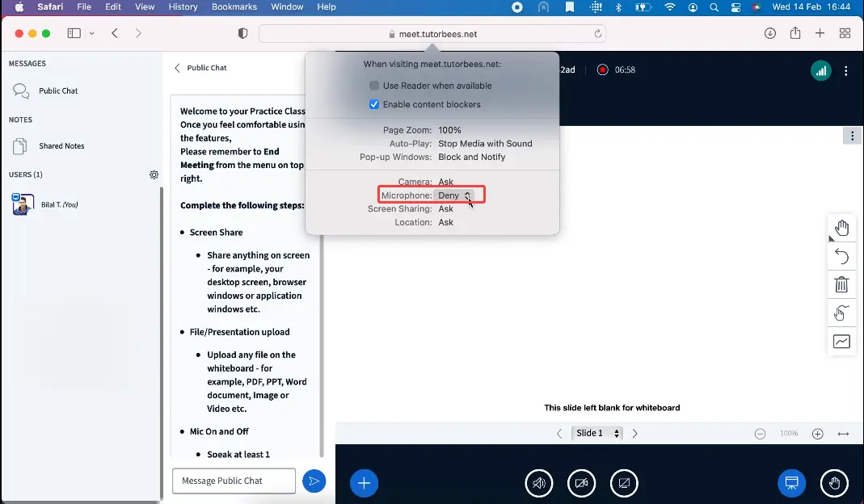This screenshot has width=864, height=504.
Task: Click the share screen icon
Action: pyautogui.click(x=624, y=483)
